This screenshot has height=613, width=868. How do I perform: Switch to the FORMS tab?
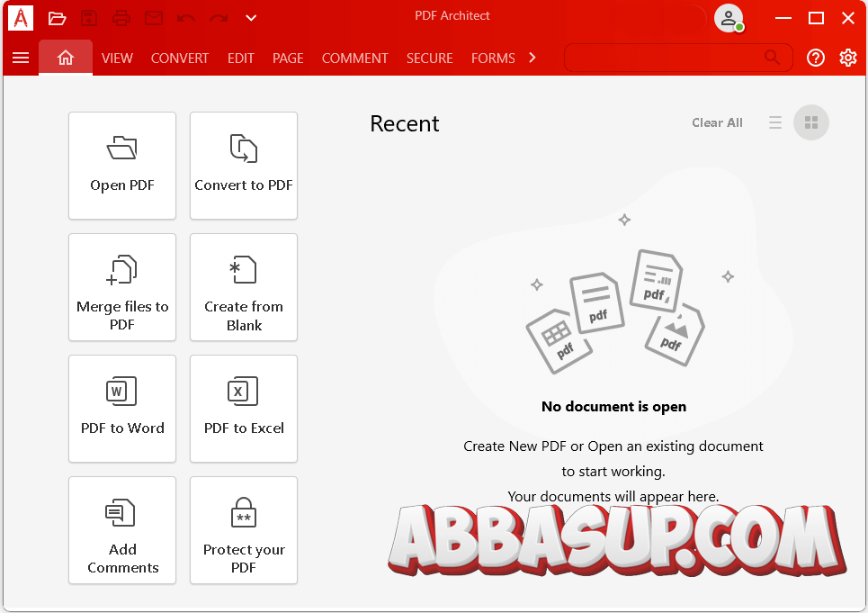coord(493,59)
